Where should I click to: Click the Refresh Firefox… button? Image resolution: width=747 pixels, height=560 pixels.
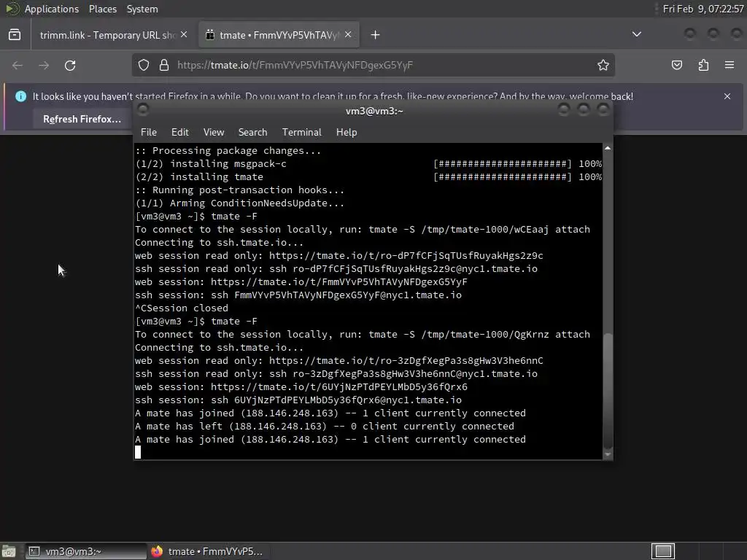coord(82,119)
